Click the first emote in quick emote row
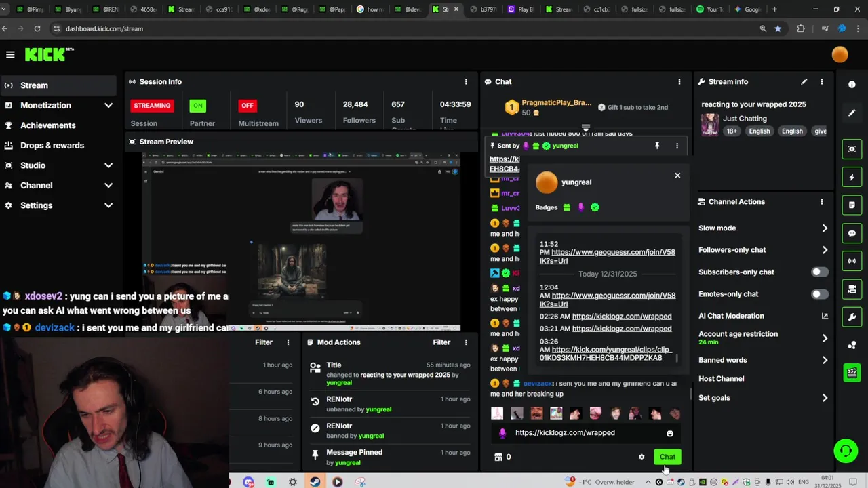Screen dimensions: 868x488 pyautogui.click(x=497, y=413)
